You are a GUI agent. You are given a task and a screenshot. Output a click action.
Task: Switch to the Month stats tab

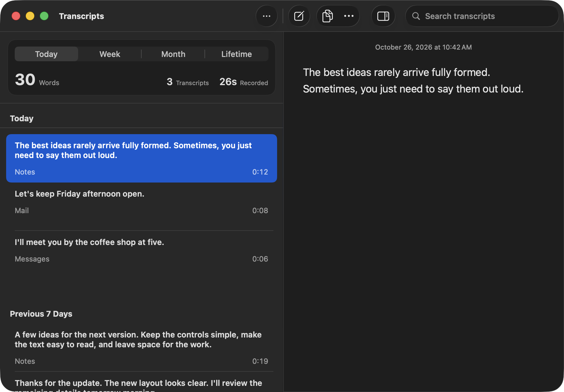173,54
